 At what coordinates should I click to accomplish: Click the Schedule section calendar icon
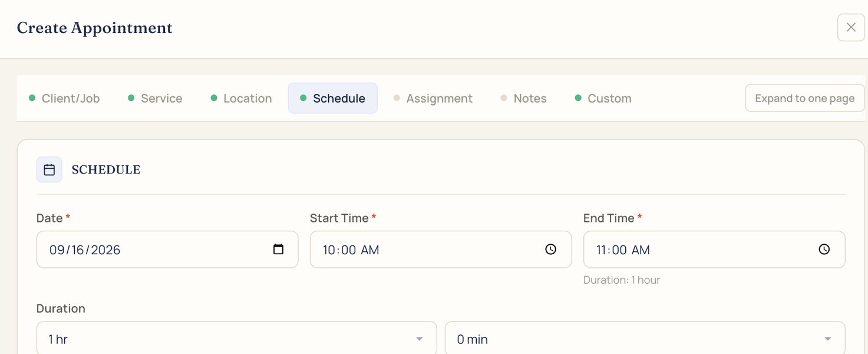click(x=49, y=169)
